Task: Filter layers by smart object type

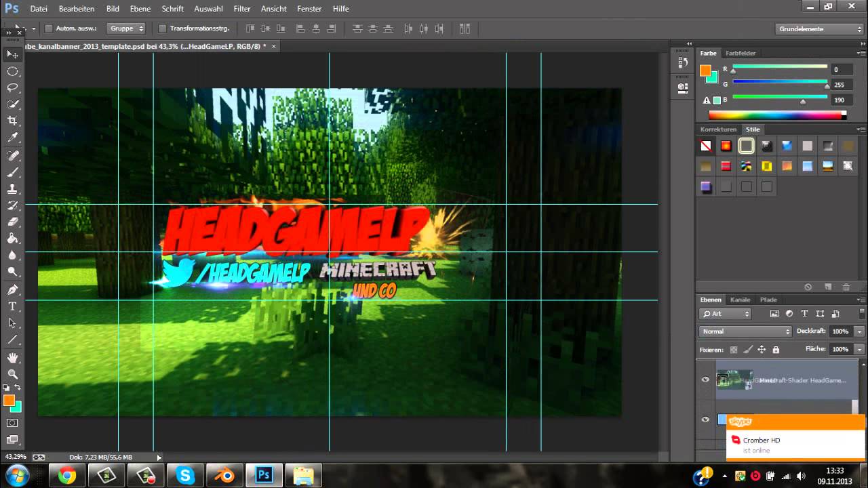Action: 835,314
